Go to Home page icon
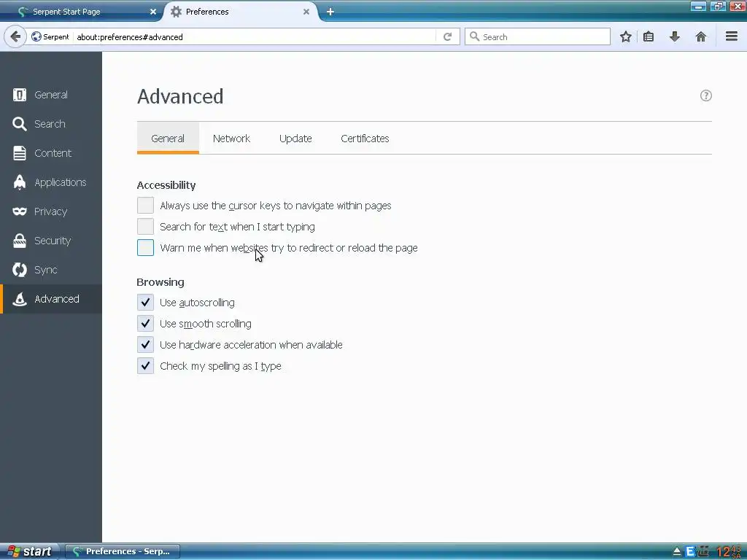 coord(701,36)
